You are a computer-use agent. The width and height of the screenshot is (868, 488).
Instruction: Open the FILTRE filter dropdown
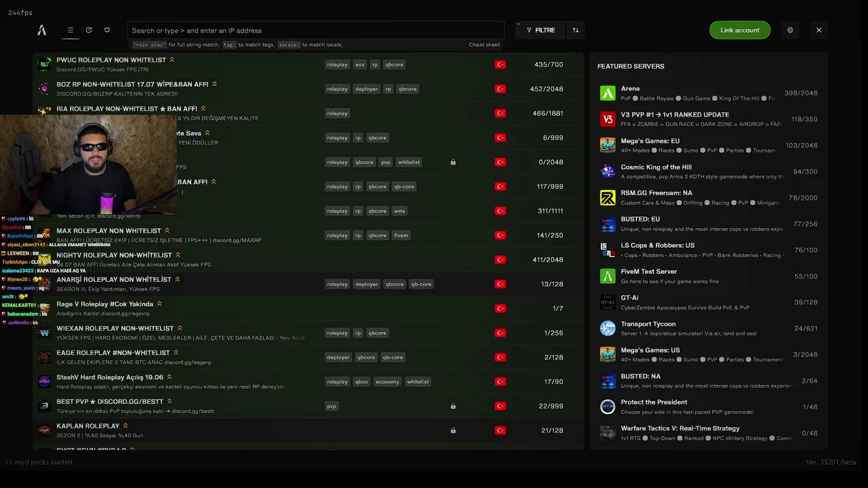tap(540, 30)
